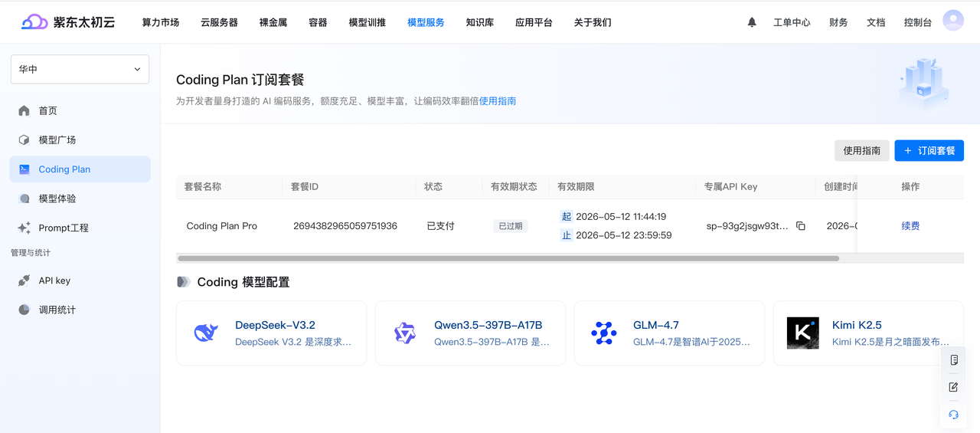Open the floating document icon button
980x433 pixels.
pyautogui.click(x=954, y=359)
